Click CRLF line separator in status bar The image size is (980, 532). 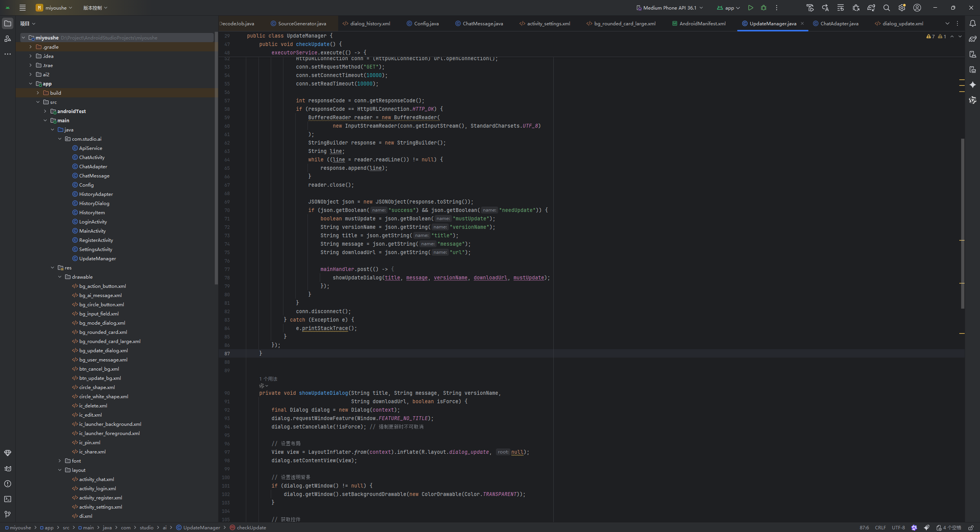point(880,528)
